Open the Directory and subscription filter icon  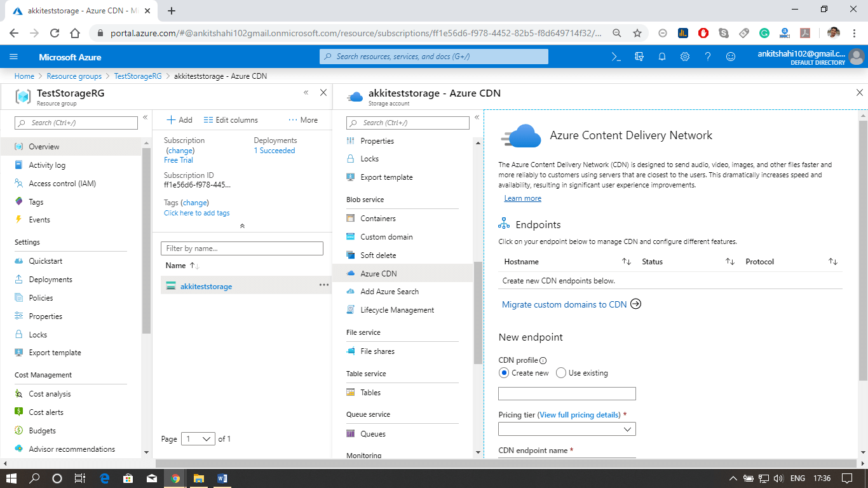639,57
